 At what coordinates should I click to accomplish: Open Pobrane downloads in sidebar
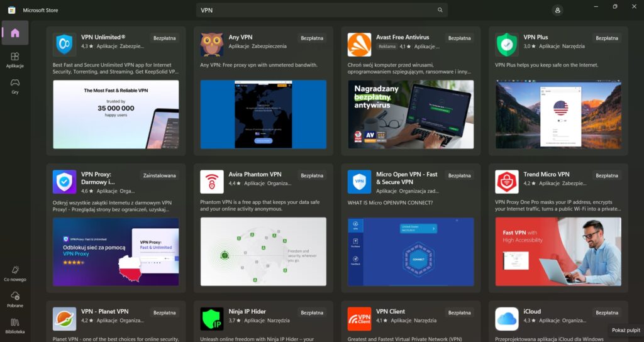click(15, 300)
